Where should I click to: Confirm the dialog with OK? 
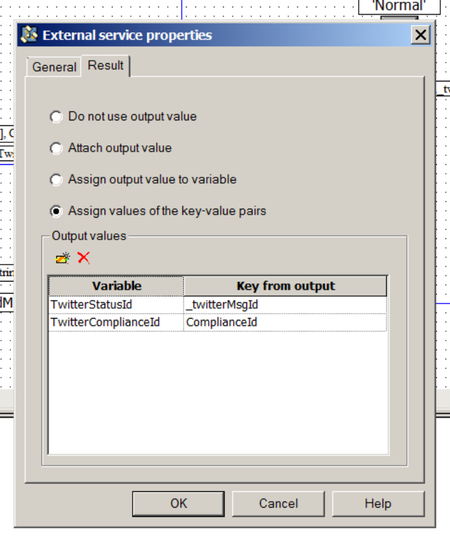point(178,504)
